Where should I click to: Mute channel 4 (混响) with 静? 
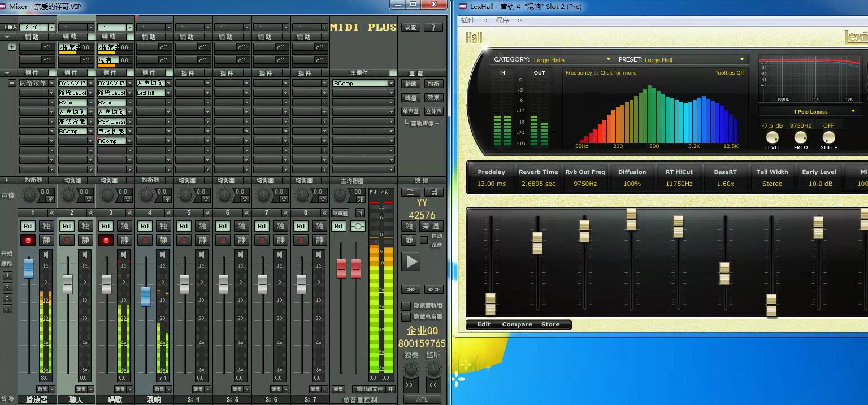tap(163, 240)
